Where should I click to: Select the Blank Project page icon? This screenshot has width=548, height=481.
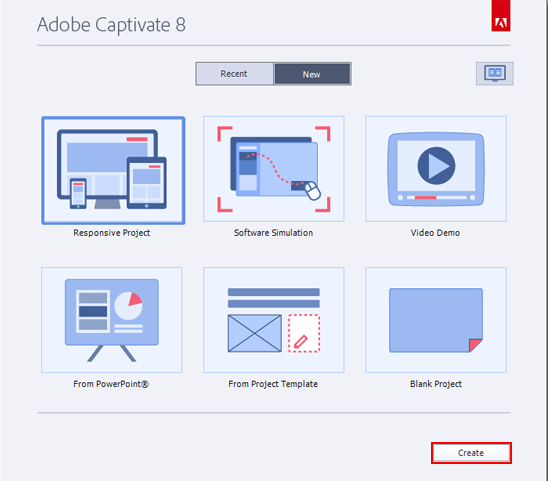436,320
